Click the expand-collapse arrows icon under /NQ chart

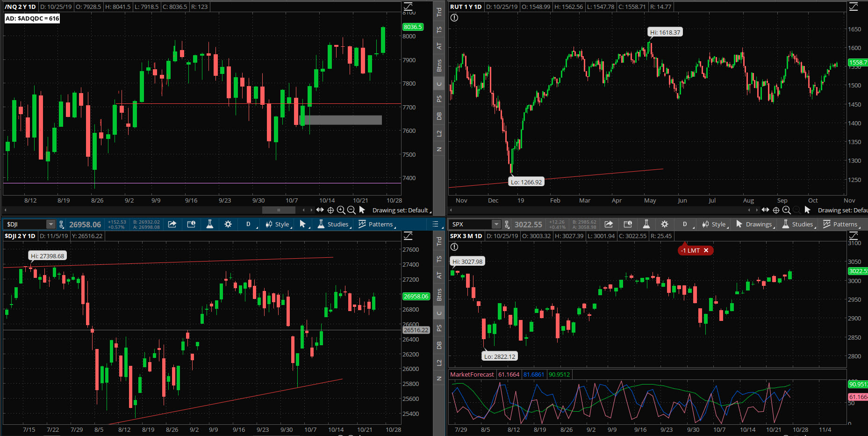coord(320,210)
